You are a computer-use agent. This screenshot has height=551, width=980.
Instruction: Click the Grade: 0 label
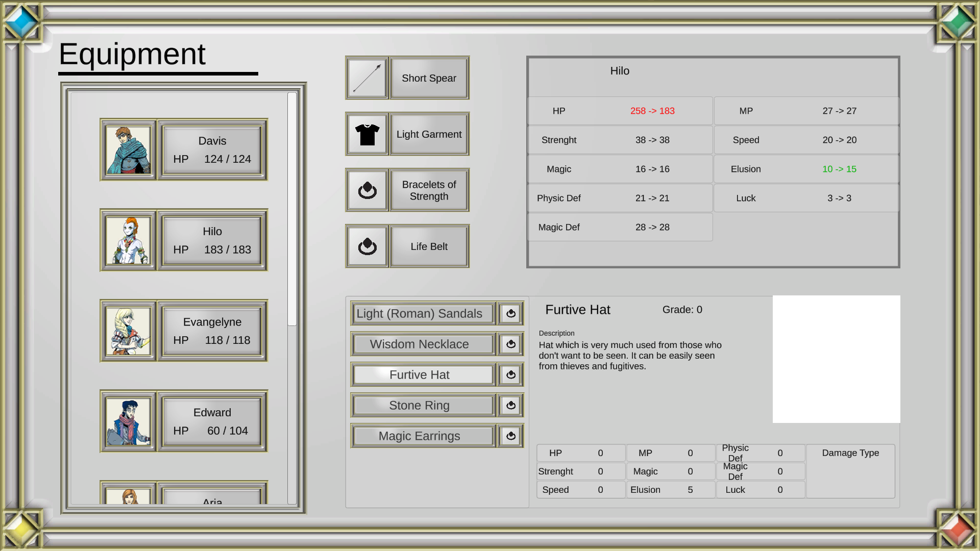click(x=682, y=310)
